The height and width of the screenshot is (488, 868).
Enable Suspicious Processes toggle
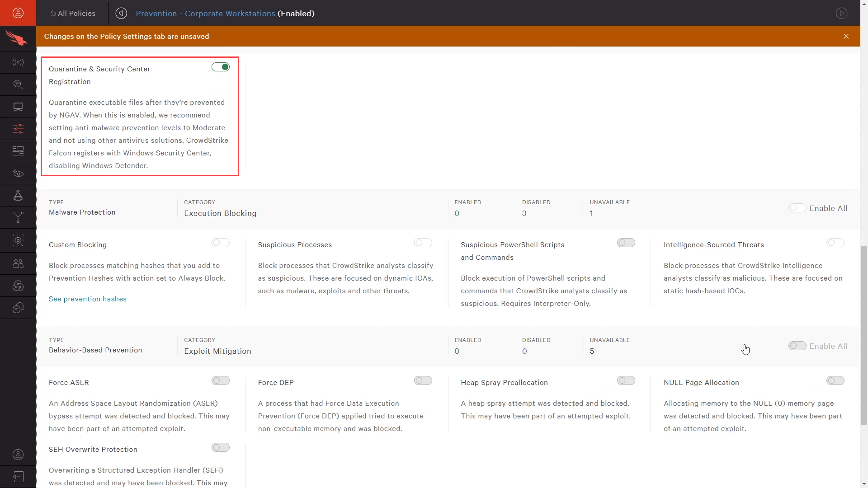(423, 243)
